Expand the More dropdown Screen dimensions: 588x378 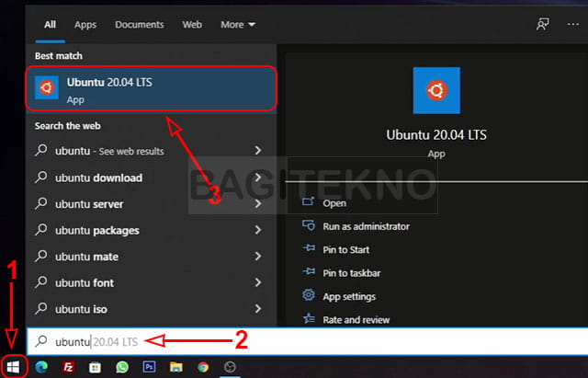[x=238, y=25]
